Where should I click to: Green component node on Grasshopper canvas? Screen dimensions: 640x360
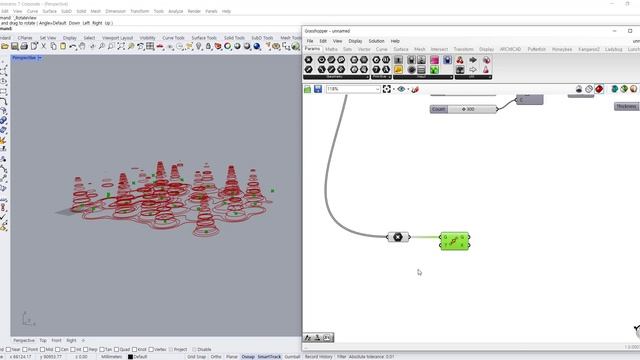click(455, 241)
